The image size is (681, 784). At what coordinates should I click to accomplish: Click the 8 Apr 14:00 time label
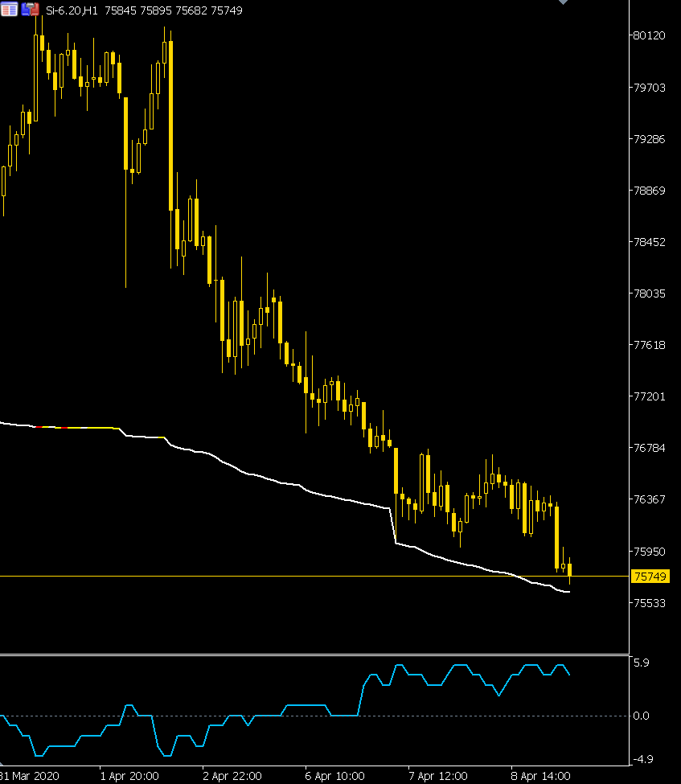tap(540, 776)
